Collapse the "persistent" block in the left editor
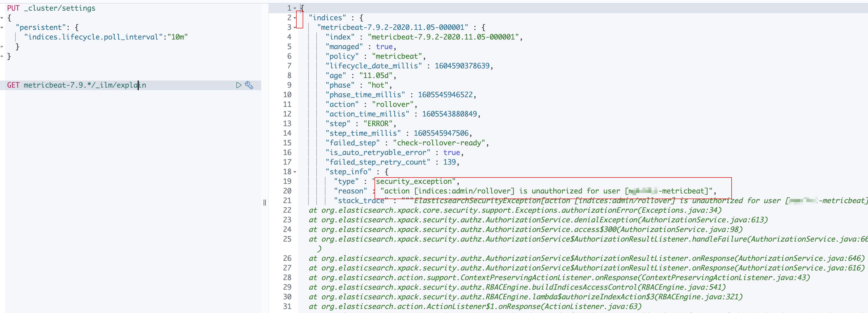This screenshot has height=313, width=868. pos(2,27)
